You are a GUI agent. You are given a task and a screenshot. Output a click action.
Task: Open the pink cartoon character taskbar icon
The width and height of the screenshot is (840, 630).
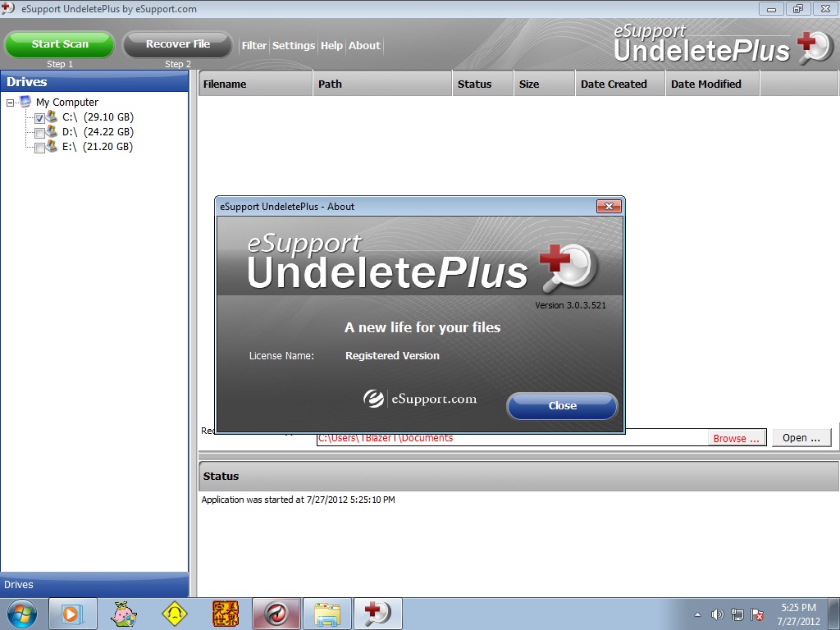coord(124,614)
